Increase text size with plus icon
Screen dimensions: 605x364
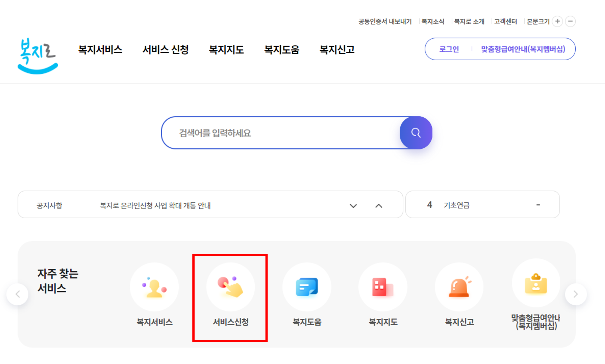coord(557,21)
